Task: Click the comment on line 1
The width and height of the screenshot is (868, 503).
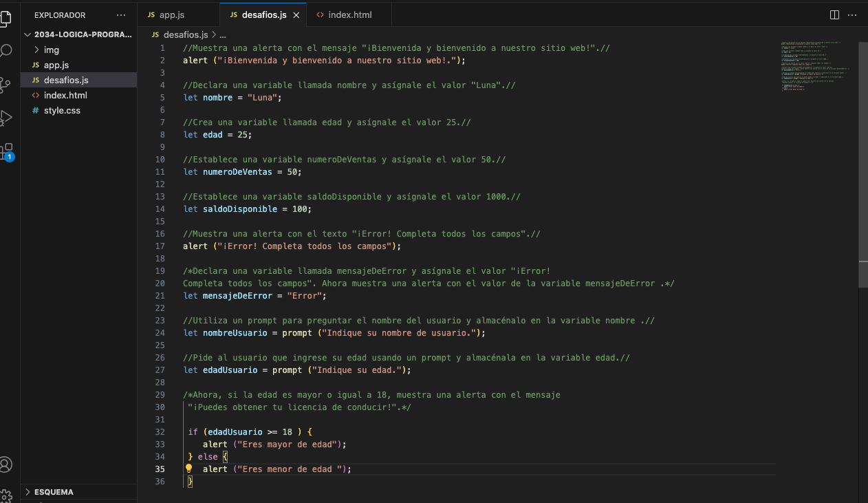Action: point(396,48)
